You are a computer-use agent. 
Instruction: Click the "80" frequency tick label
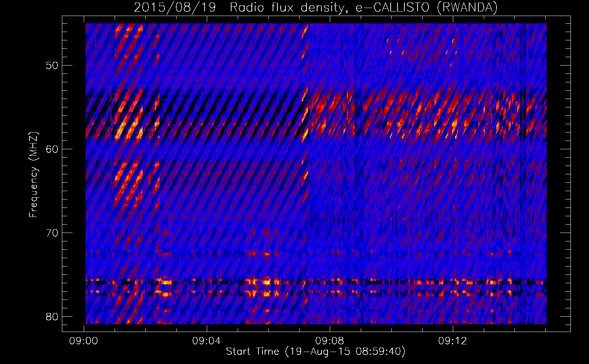pyautogui.click(x=52, y=316)
